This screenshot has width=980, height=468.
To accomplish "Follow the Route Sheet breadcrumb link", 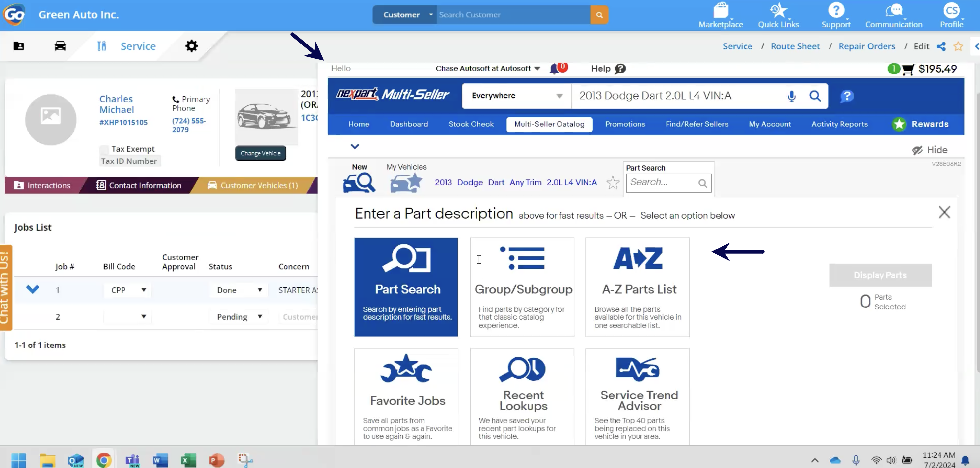I will click(795, 46).
